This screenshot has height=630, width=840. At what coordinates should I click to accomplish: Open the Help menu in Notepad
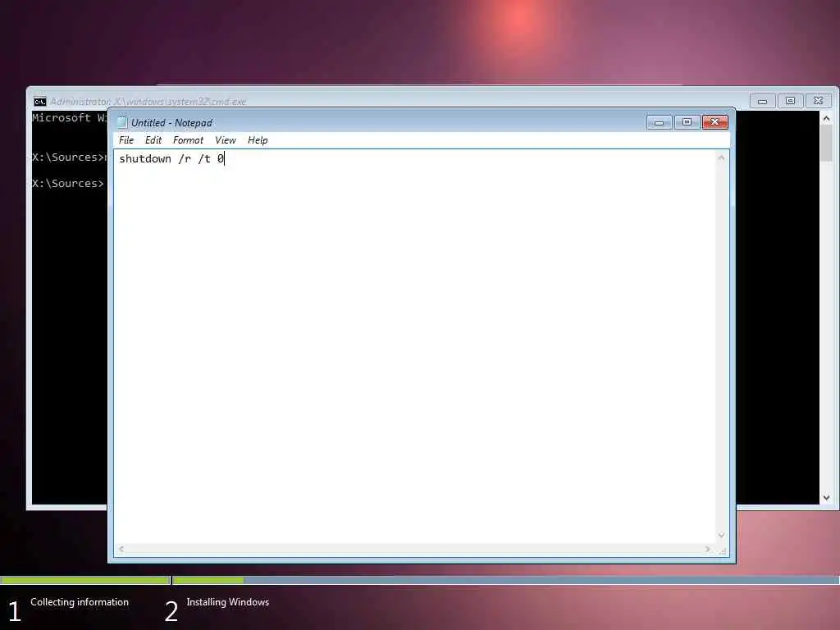pos(258,140)
